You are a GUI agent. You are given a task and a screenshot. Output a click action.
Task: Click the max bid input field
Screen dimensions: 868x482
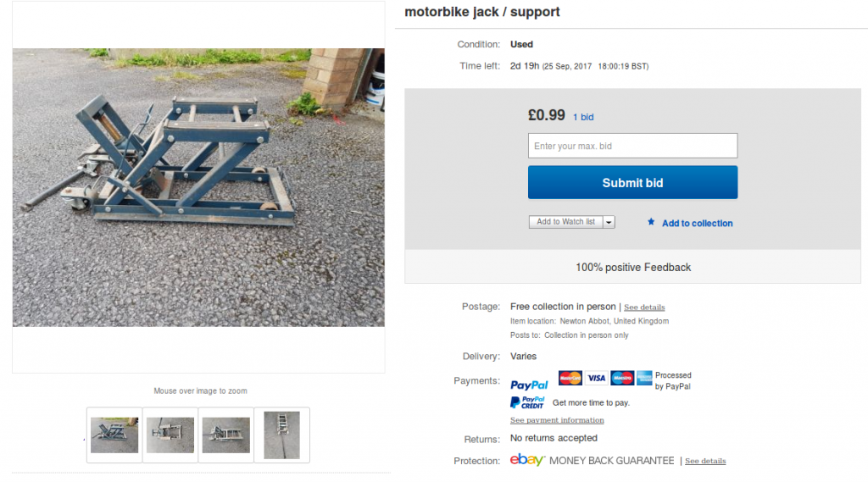point(632,146)
